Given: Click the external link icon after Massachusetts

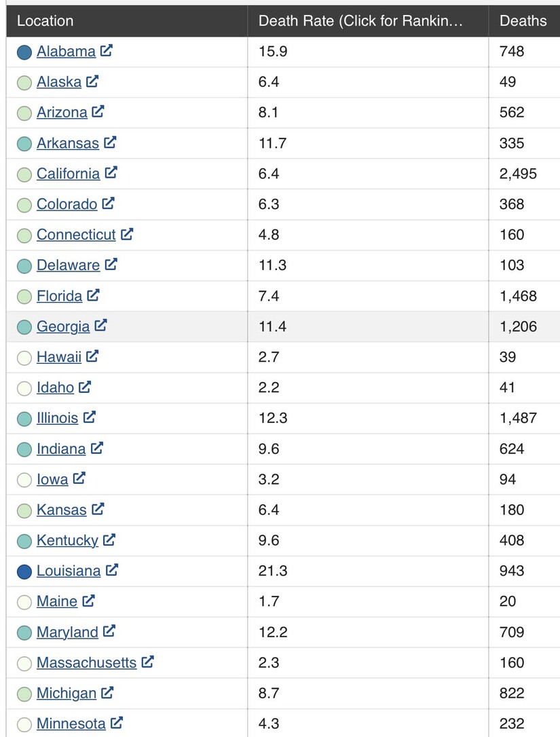Looking at the screenshot, I should click(x=147, y=662).
